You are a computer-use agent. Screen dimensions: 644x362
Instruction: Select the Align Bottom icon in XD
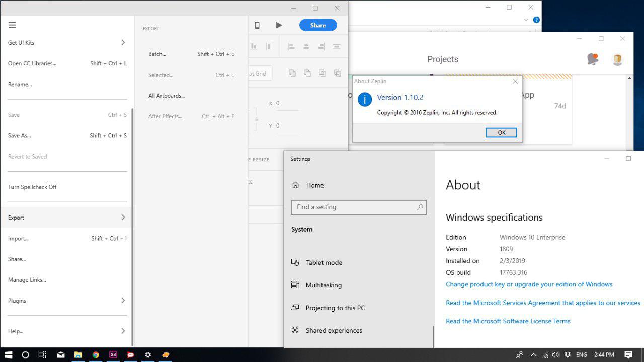click(254, 47)
